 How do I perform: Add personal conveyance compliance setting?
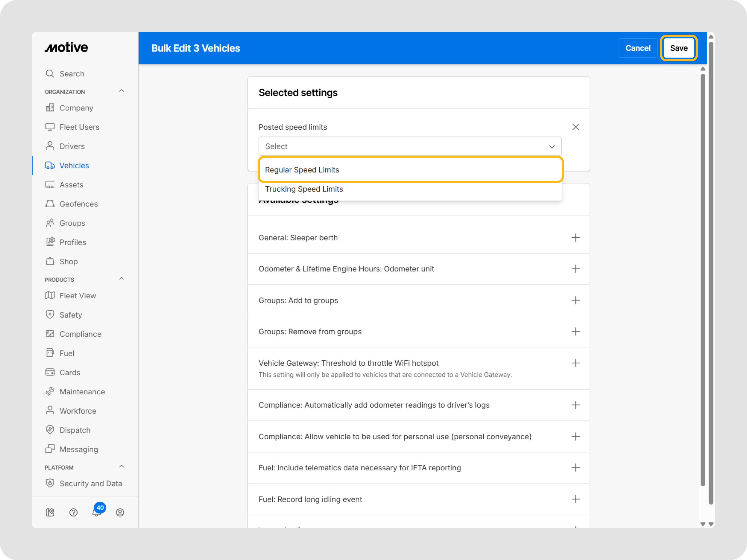tap(575, 436)
